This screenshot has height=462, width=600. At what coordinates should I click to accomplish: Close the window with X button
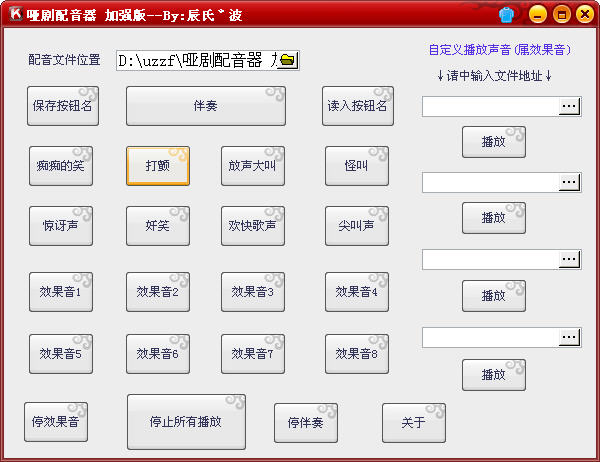tap(585, 15)
